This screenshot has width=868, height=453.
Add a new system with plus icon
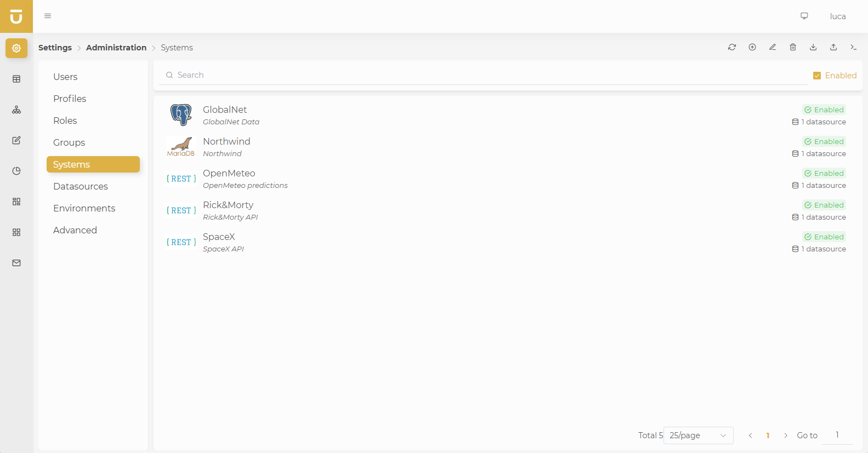[752, 47]
